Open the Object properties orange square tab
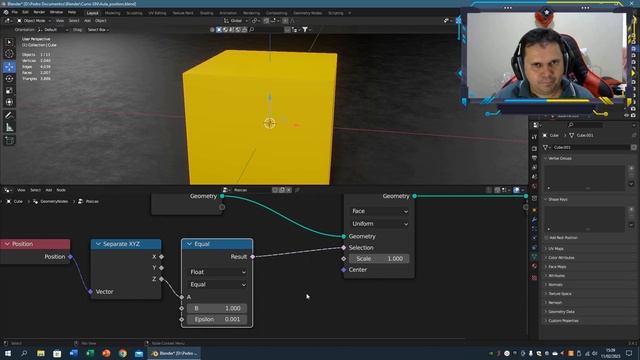Screen dimensions: 640x360 (534, 210)
